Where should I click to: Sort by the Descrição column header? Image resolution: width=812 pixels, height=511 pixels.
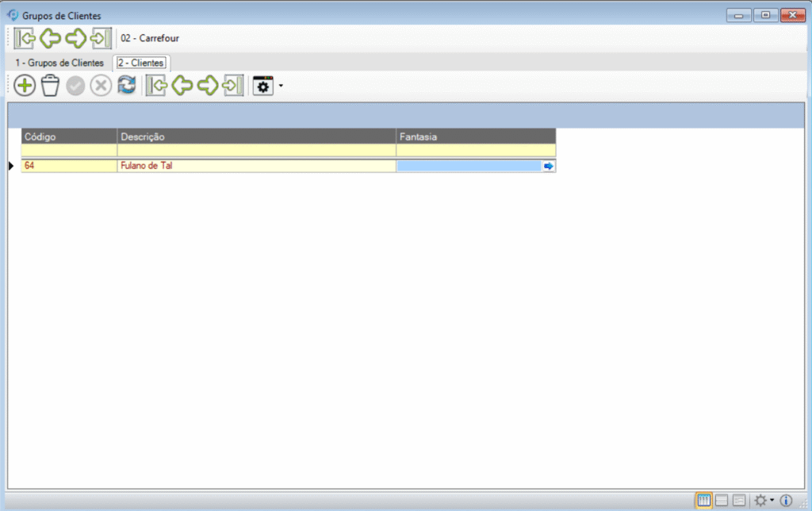(256, 136)
